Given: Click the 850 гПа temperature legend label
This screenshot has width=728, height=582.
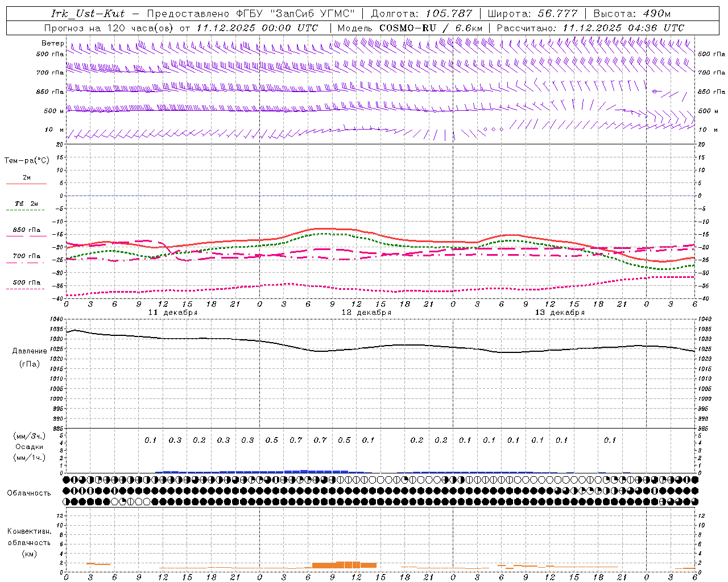Looking at the screenshot, I should point(26,230).
